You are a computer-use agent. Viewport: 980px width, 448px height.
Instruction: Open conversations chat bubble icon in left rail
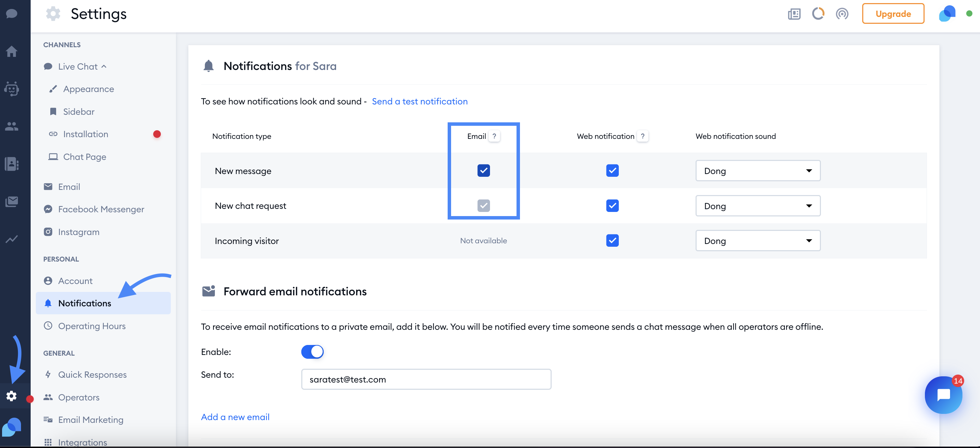coord(12,14)
